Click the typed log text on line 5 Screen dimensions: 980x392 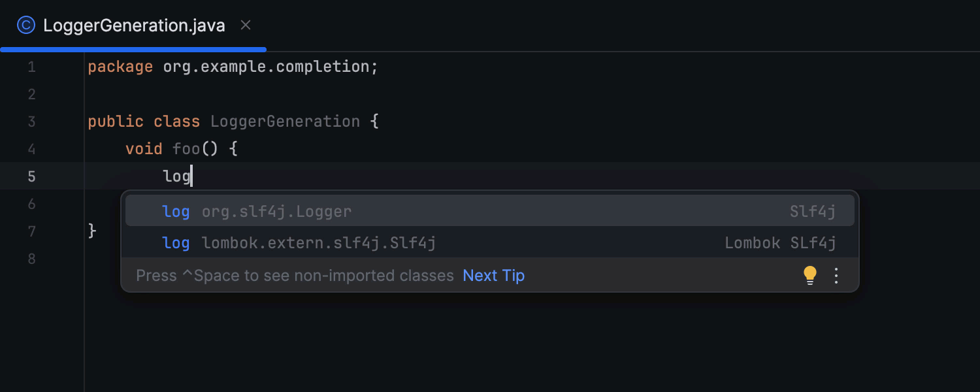pos(176,176)
